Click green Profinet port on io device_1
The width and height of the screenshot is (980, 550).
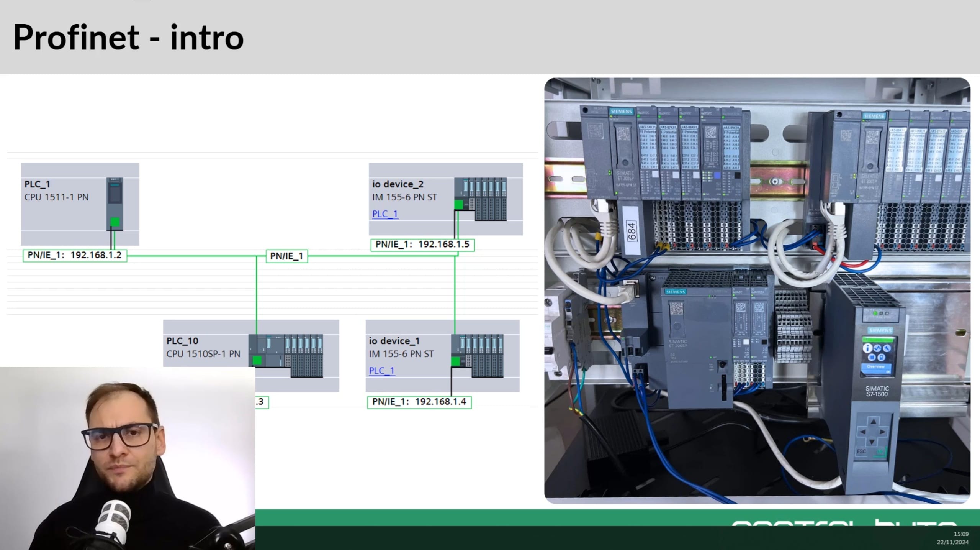[455, 361]
